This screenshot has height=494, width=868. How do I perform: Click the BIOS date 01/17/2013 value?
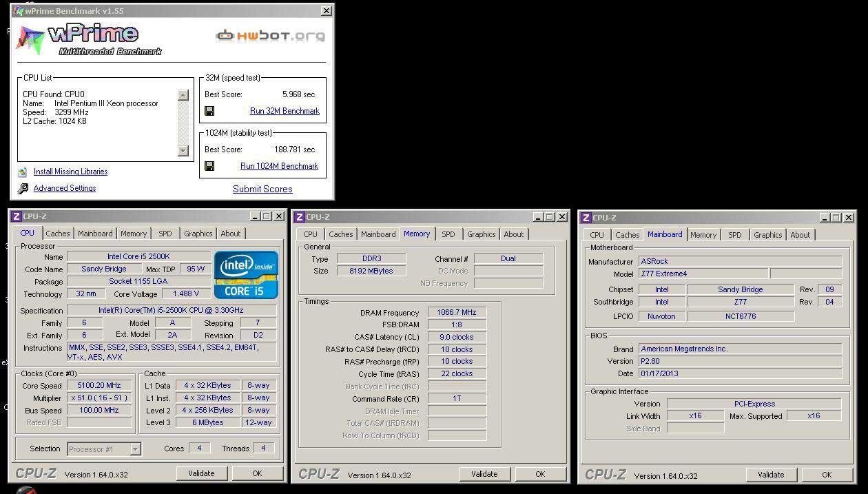740,374
